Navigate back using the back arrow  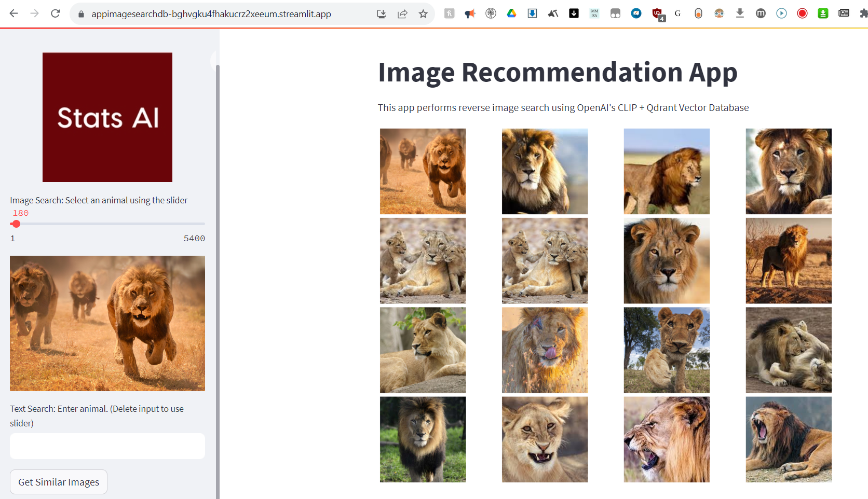click(x=13, y=13)
